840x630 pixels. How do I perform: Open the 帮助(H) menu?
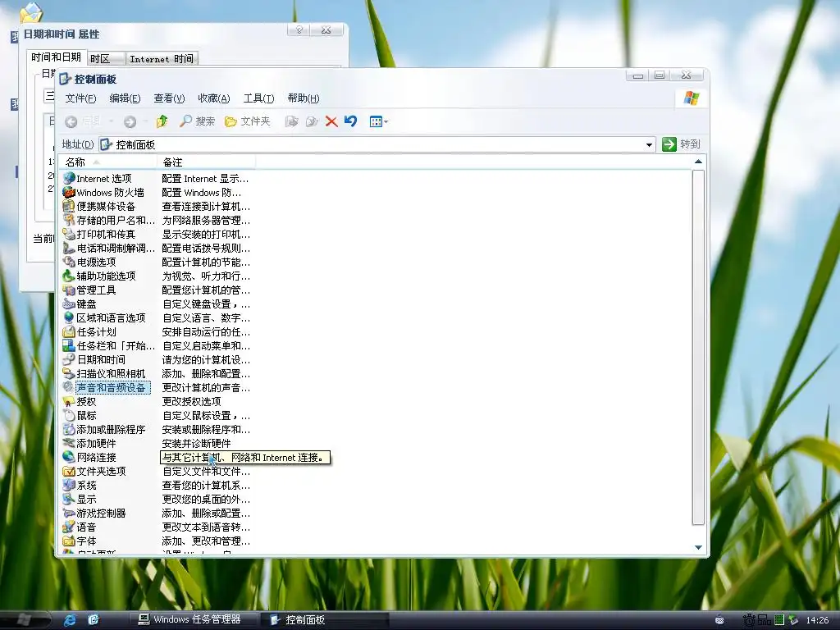pyautogui.click(x=304, y=98)
